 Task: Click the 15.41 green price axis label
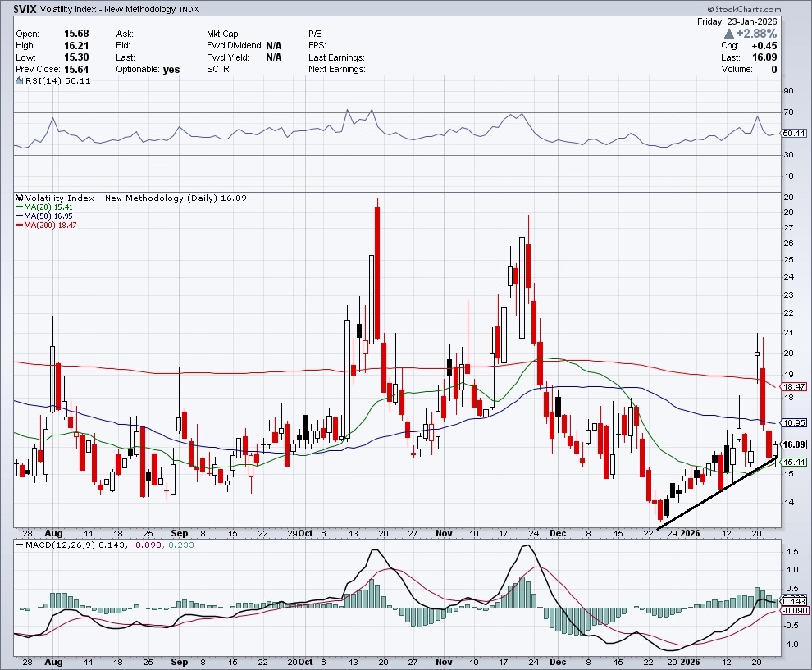[791, 463]
